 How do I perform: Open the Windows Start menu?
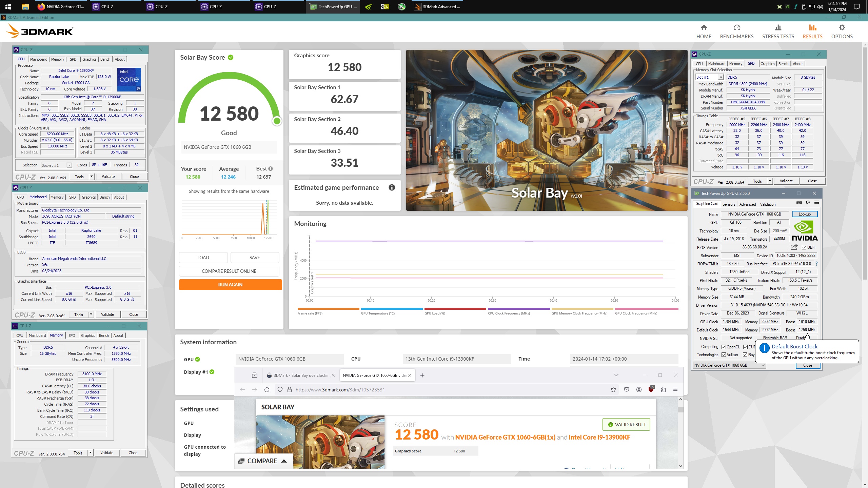click(x=8, y=7)
